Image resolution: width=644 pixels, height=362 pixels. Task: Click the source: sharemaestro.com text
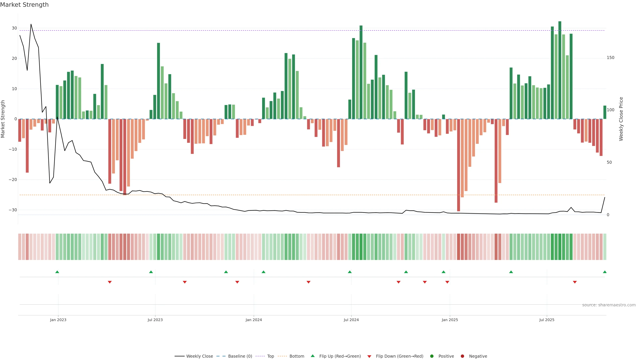[609, 305]
